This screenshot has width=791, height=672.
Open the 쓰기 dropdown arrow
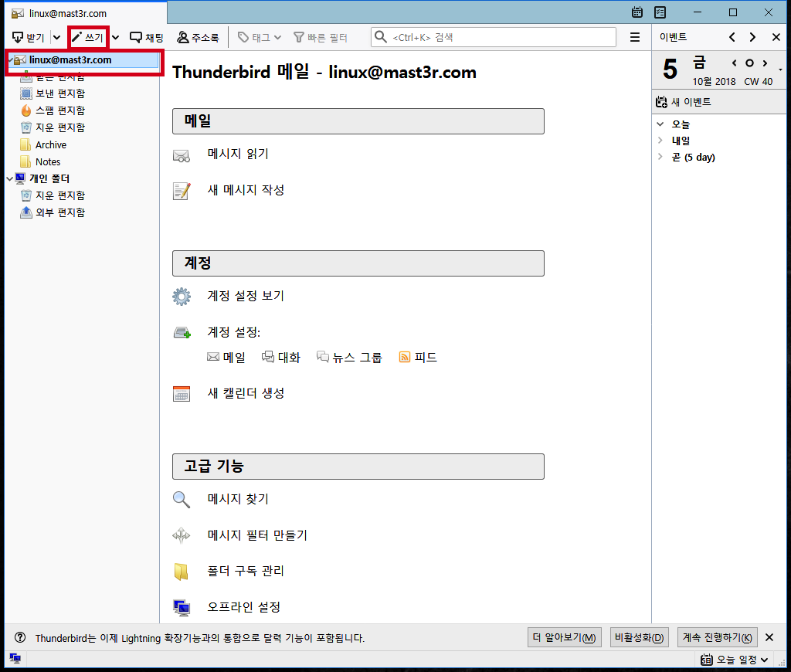point(116,37)
